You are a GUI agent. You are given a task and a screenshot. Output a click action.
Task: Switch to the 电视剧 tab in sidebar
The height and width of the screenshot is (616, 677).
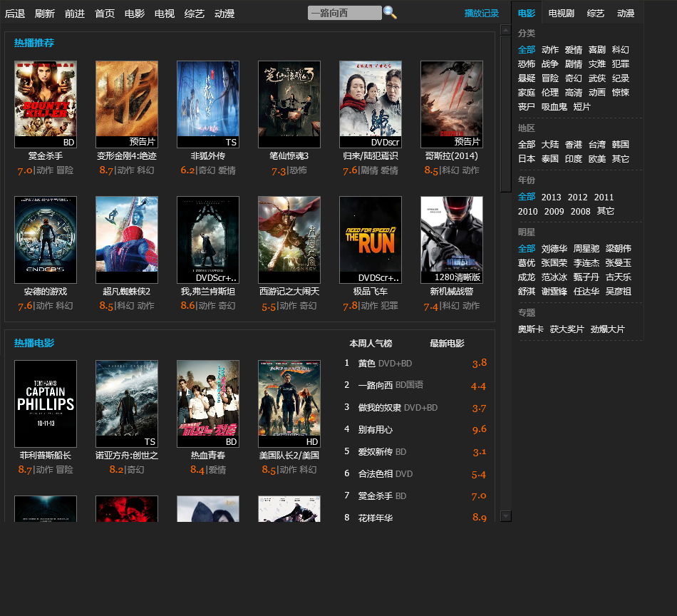tap(562, 14)
